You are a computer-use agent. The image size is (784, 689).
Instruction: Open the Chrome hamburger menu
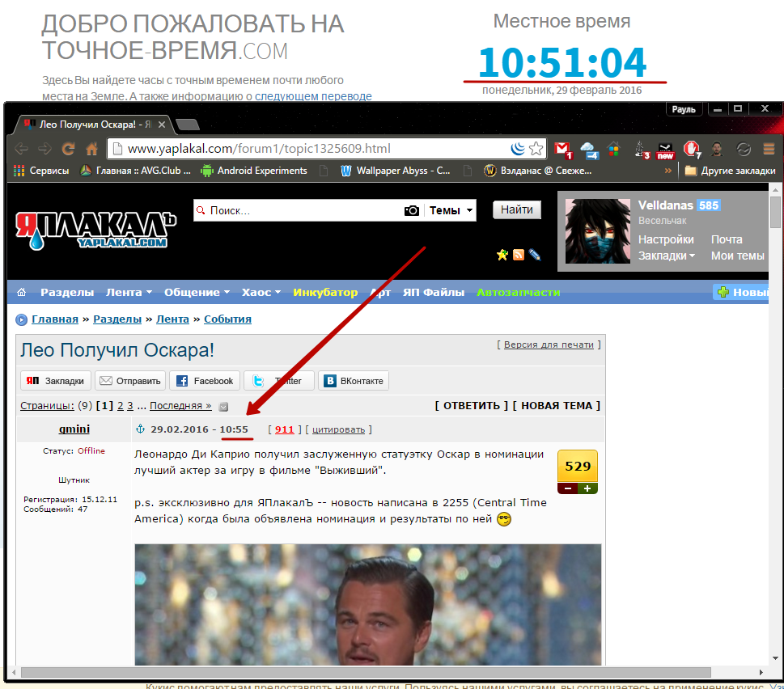(769, 148)
